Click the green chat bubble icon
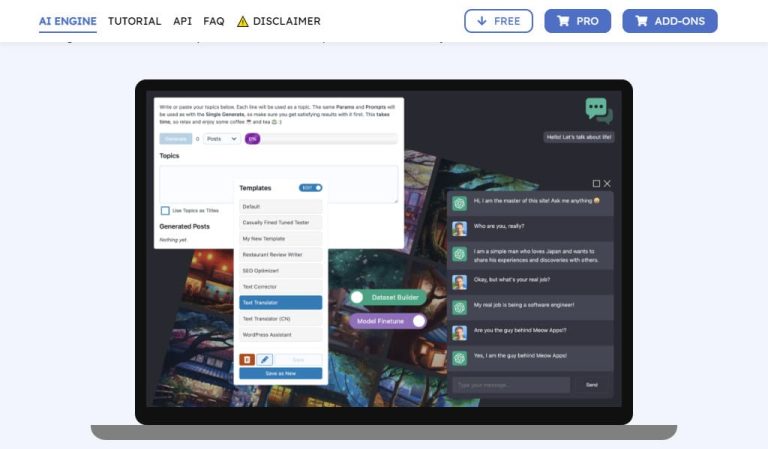The height and width of the screenshot is (449, 768). (x=599, y=110)
